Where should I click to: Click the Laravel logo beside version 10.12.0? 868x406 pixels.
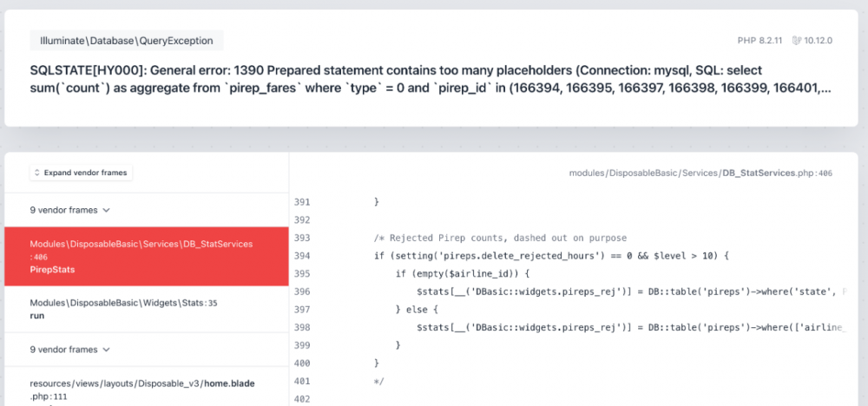pos(796,41)
